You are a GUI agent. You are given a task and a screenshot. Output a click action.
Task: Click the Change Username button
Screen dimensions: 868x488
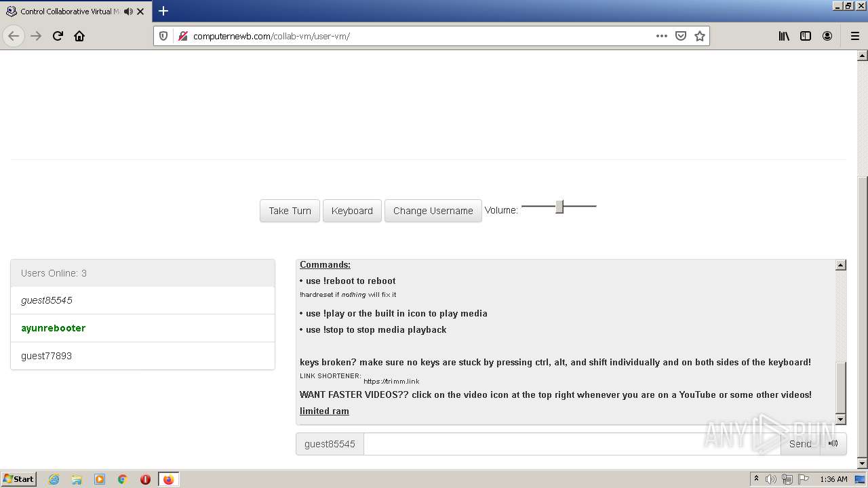[433, 211]
